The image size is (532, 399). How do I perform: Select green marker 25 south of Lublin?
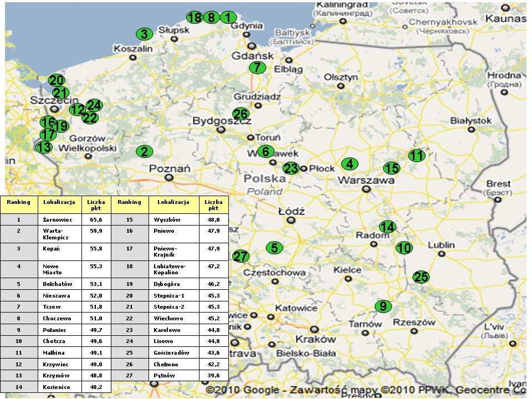(x=421, y=277)
